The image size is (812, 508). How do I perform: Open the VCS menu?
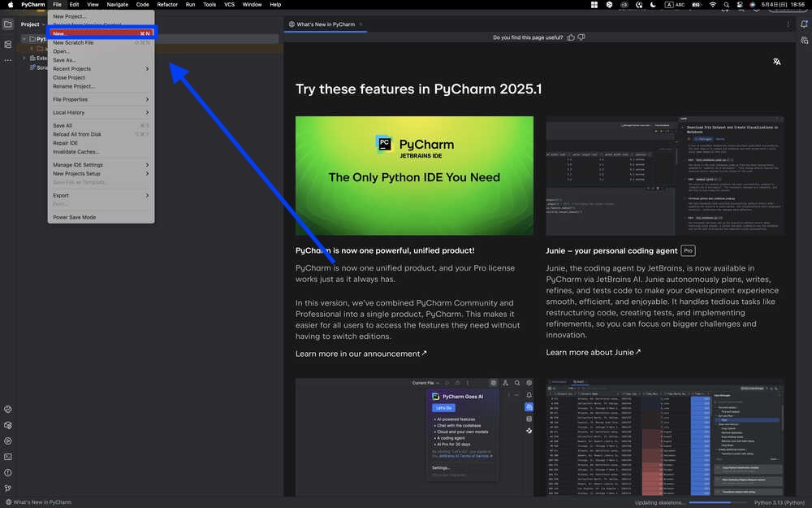click(230, 5)
